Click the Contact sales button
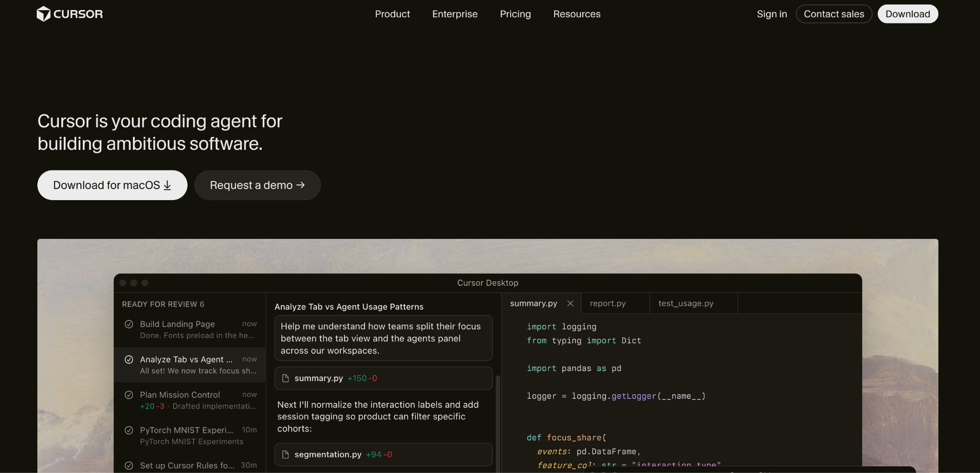The image size is (980, 473). point(834,14)
